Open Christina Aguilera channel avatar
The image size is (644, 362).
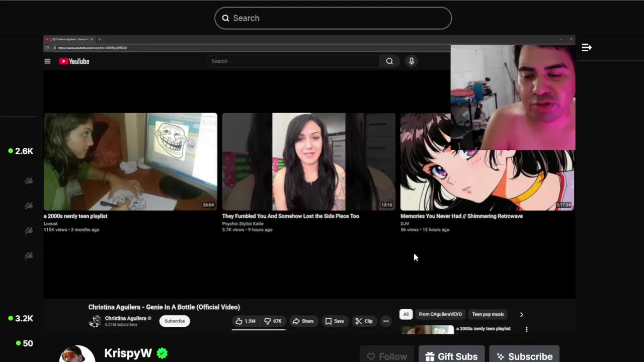point(95,321)
